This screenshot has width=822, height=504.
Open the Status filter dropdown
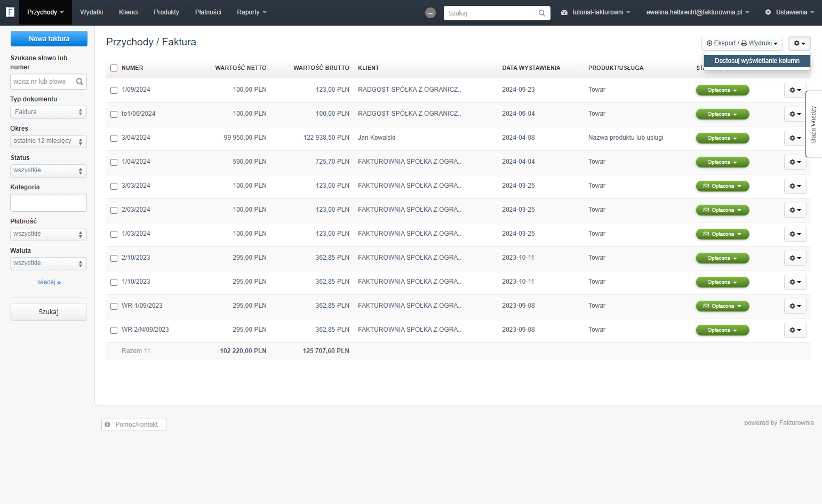click(x=49, y=171)
